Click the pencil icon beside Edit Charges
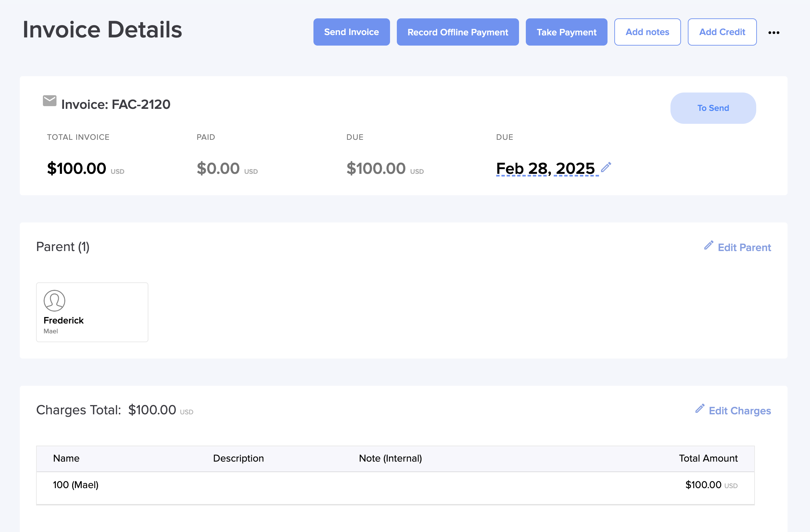This screenshot has height=532, width=810. click(700, 409)
